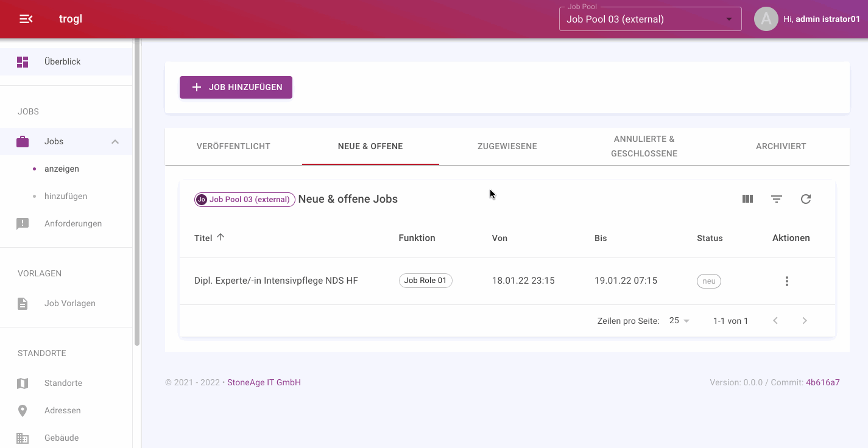Collapse sidebar with the hamburger menu icon
868x448 pixels.
point(26,19)
